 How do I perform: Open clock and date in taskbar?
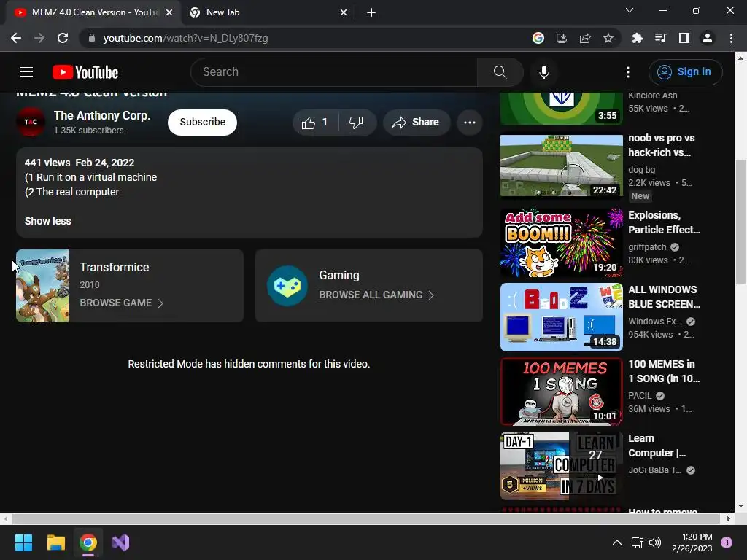(692, 542)
